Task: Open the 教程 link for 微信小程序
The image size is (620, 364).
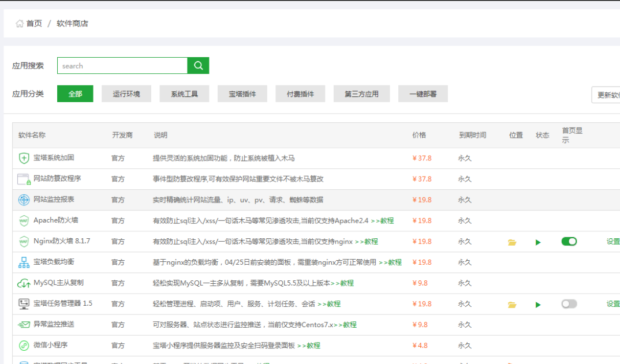Action: pos(309,346)
